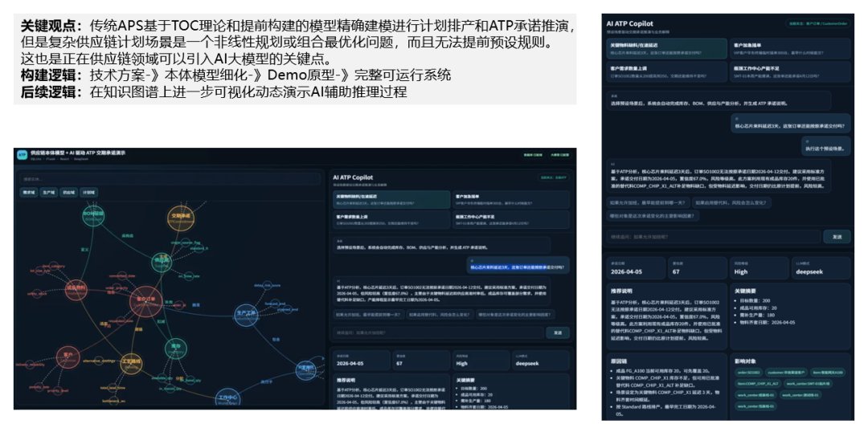Screen dimensions: 868x428
Task: Click the 工艺路线 node in knowledge graph
Action: coord(131,363)
